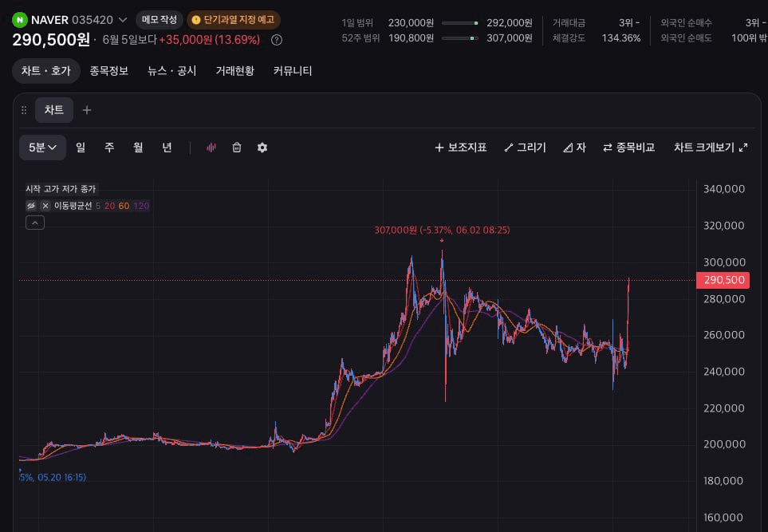Click the purple 120-period moving average number
The image size is (768, 532).
(x=141, y=206)
